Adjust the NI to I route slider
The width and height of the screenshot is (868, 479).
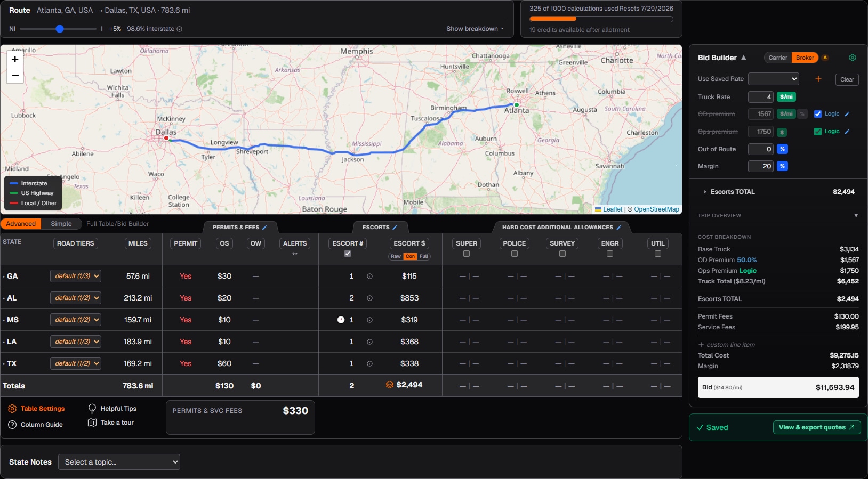pos(58,29)
